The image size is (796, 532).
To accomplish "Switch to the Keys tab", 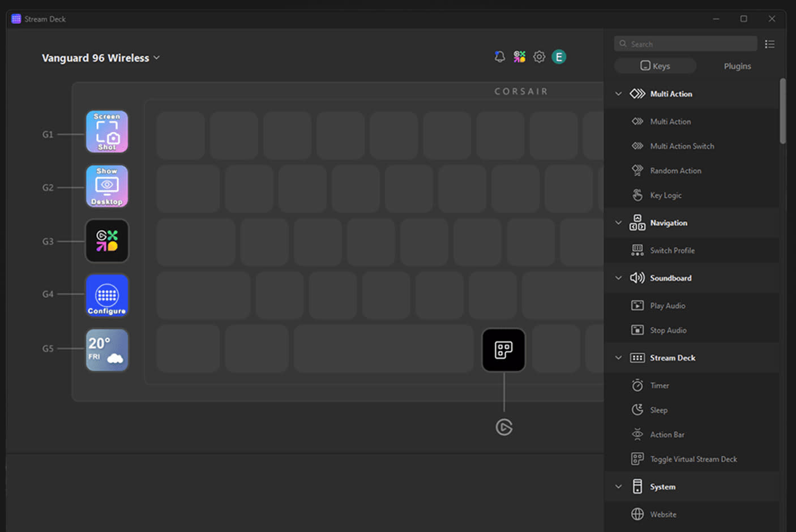I will tap(656, 66).
